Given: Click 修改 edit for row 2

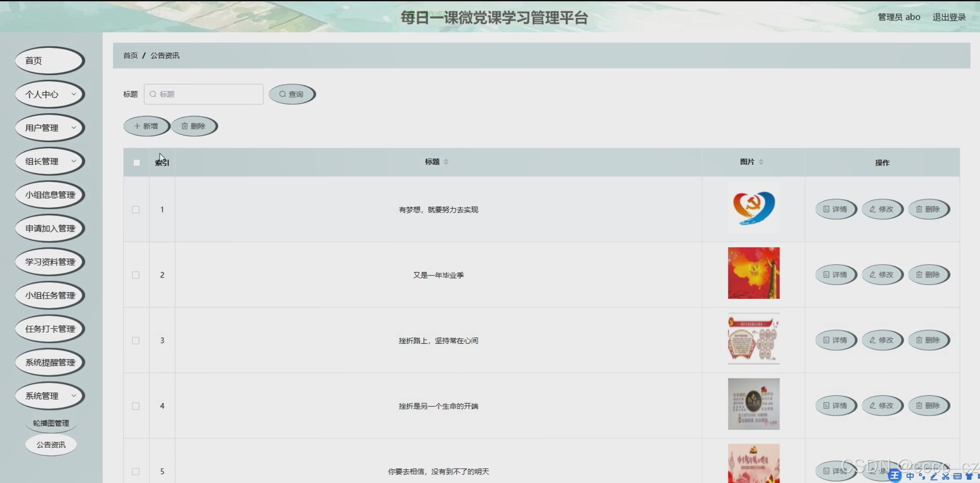Looking at the screenshot, I should click(882, 275).
